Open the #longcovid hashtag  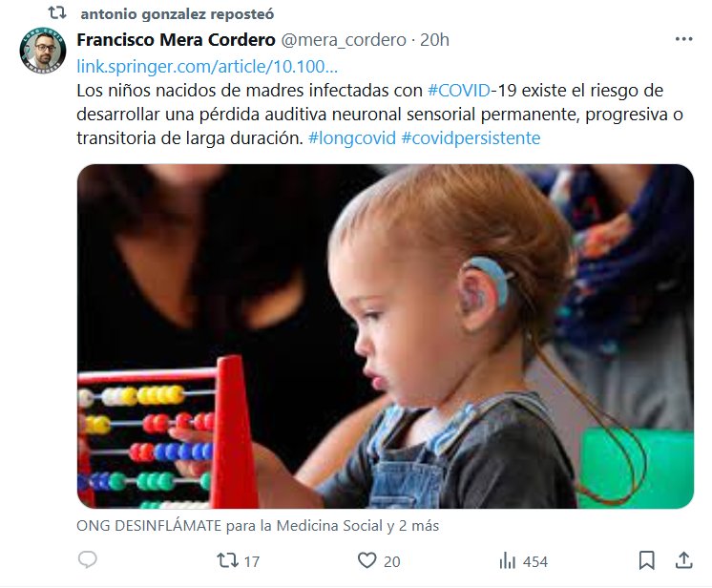[x=352, y=137]
